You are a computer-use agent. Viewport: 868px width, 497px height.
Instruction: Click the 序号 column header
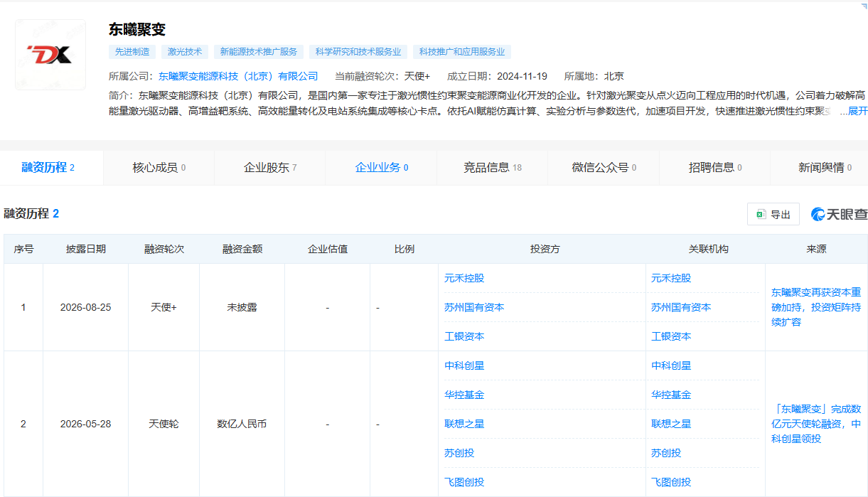[23, 249]
